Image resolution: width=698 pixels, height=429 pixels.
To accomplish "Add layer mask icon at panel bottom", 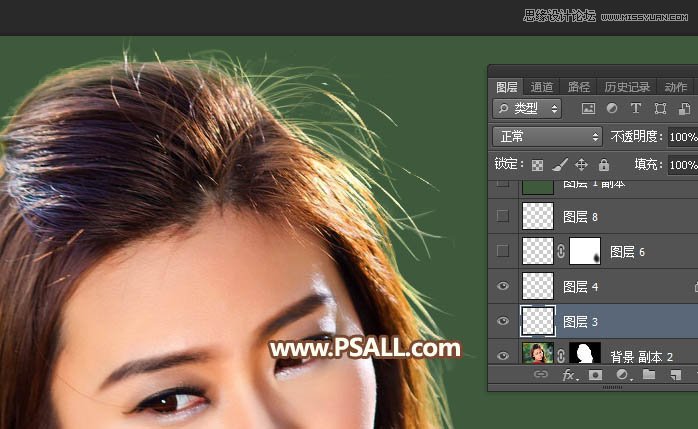I will [x=595, y=375].
